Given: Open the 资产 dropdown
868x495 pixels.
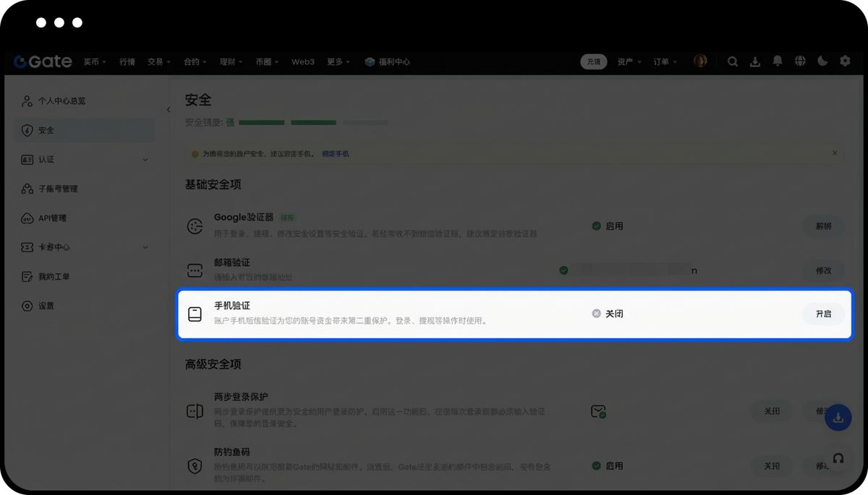Looking at the screenshot, I should pos(629,62).
